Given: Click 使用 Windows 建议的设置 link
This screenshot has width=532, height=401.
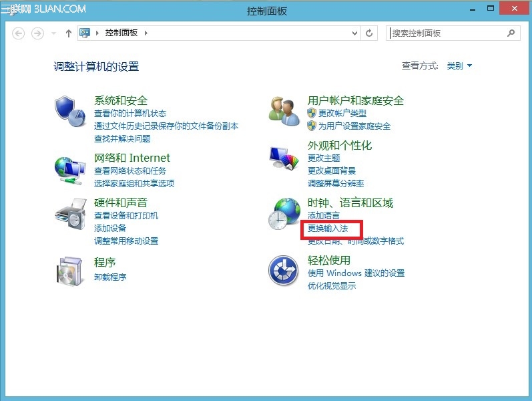Looking at the screenshot, I should click(x=356, y=273).
